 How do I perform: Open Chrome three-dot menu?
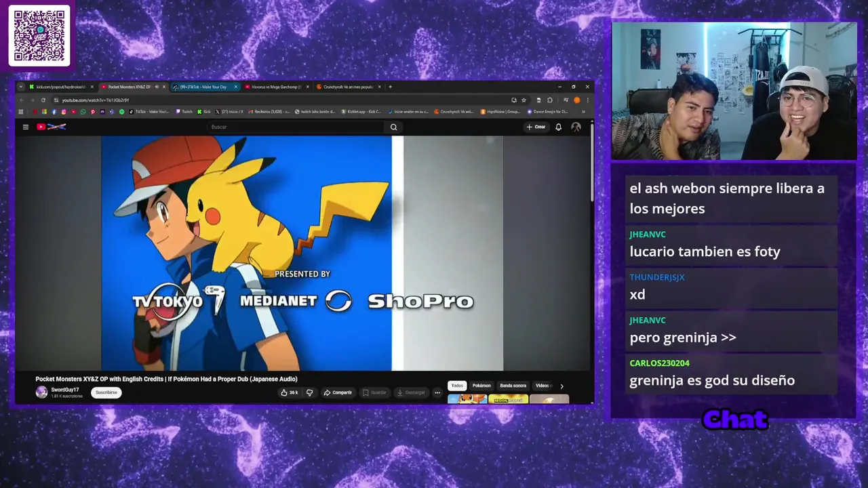click(587, 100)
